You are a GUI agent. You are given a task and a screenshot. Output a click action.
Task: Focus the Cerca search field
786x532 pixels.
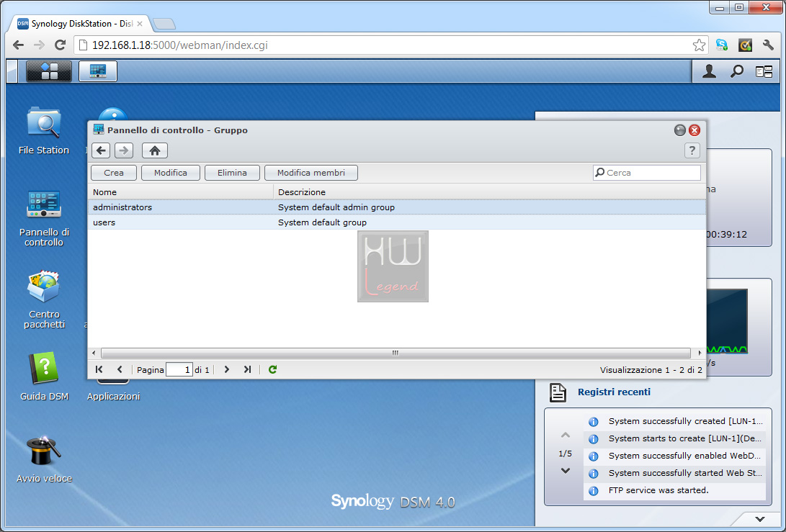(647, 173)
